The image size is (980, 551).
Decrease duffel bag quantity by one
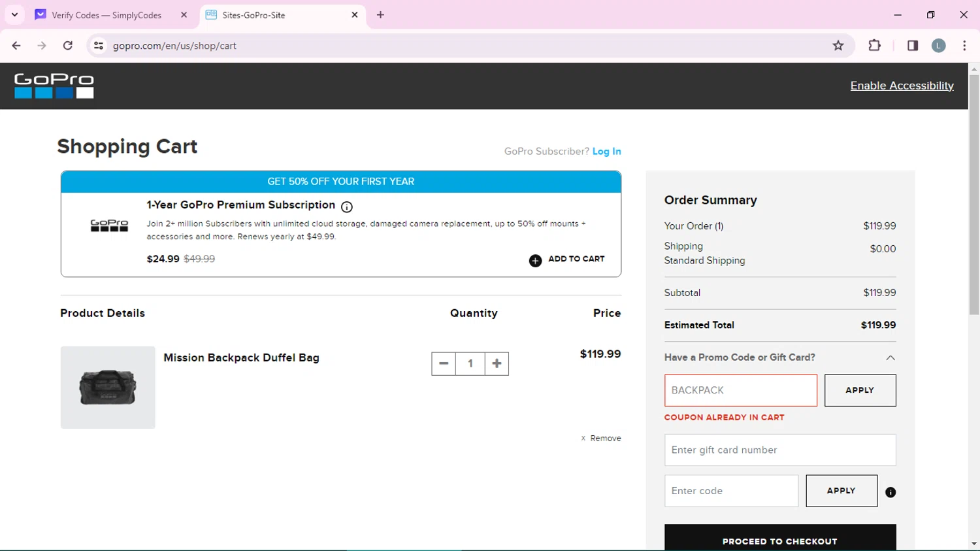(x=444, y=363)
